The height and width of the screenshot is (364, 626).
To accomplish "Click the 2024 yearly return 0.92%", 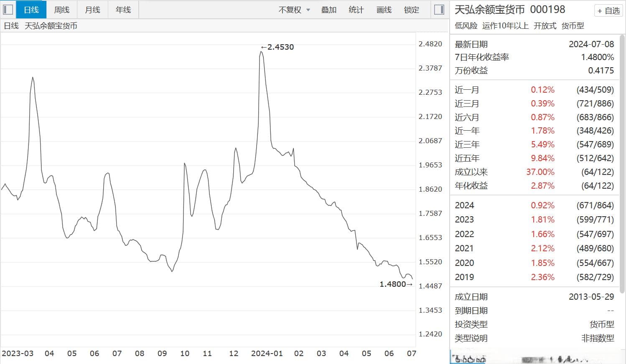I will [x=542, y=205].
